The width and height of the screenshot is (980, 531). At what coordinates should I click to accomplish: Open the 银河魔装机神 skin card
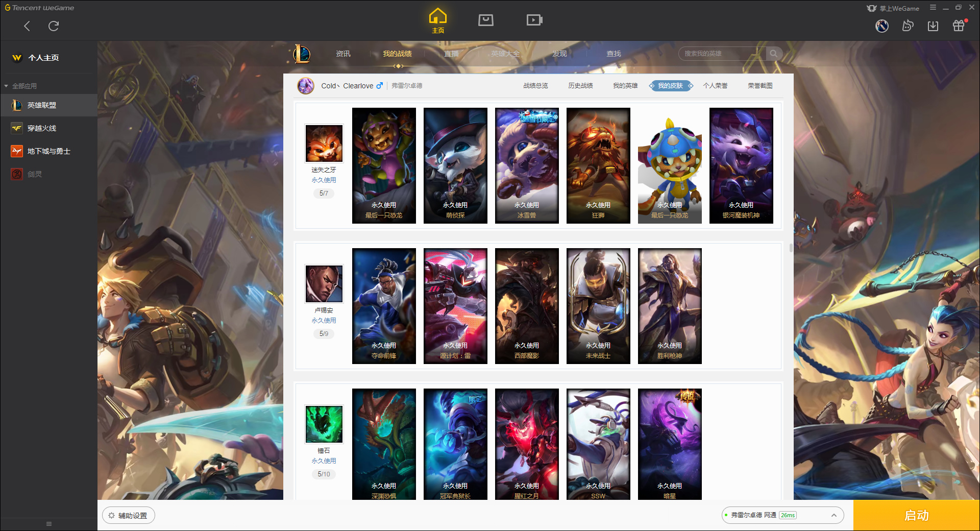coord(741,165)
